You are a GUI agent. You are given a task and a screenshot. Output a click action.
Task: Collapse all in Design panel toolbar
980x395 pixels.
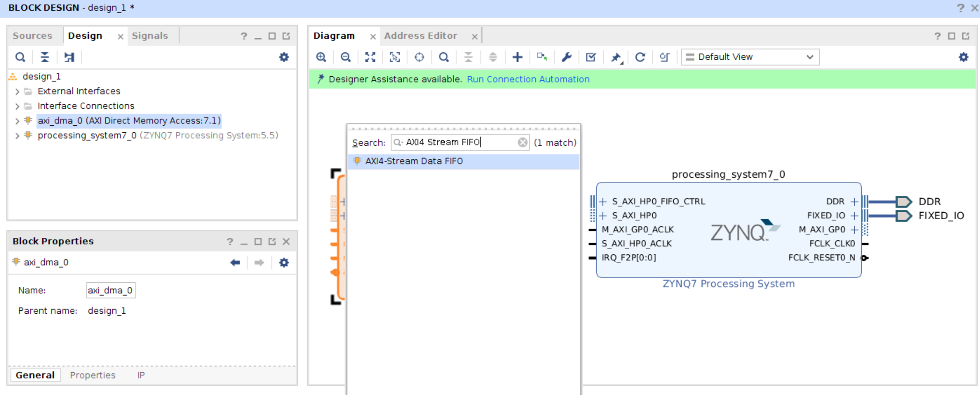(45, 57)
